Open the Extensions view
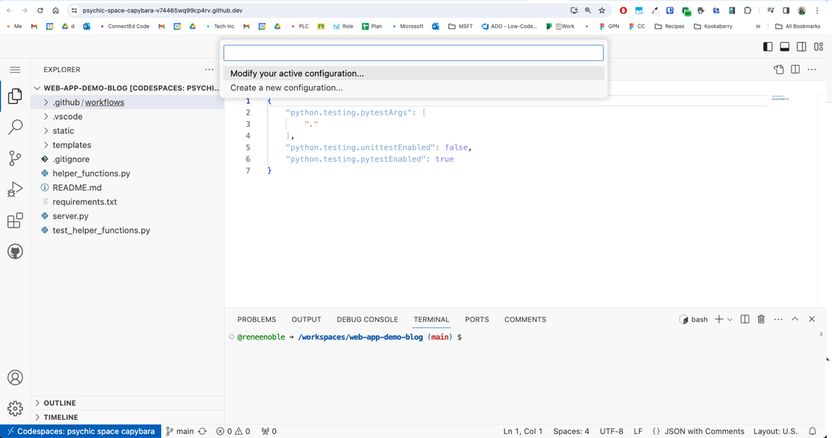This screenshot has width=832, height=438. (15, 220)
